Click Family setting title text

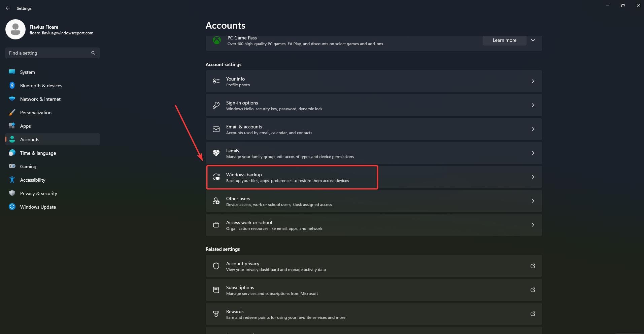click(x=233, y=151)
